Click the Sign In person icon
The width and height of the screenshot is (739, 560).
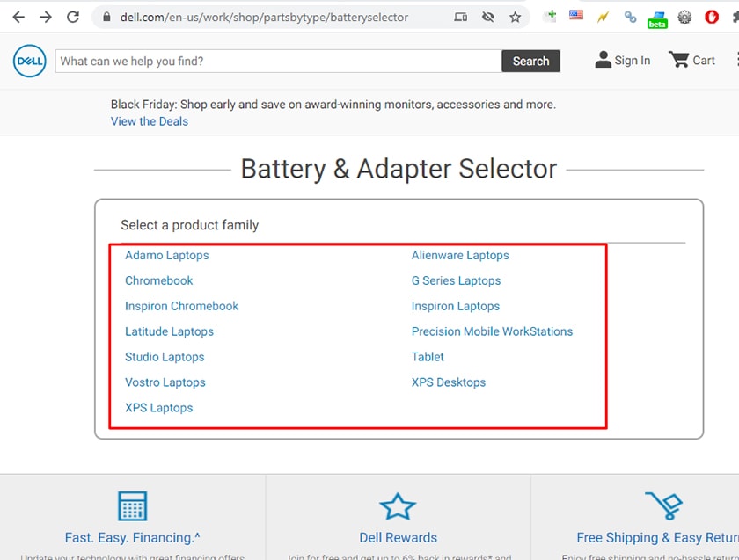pos(604,60)
